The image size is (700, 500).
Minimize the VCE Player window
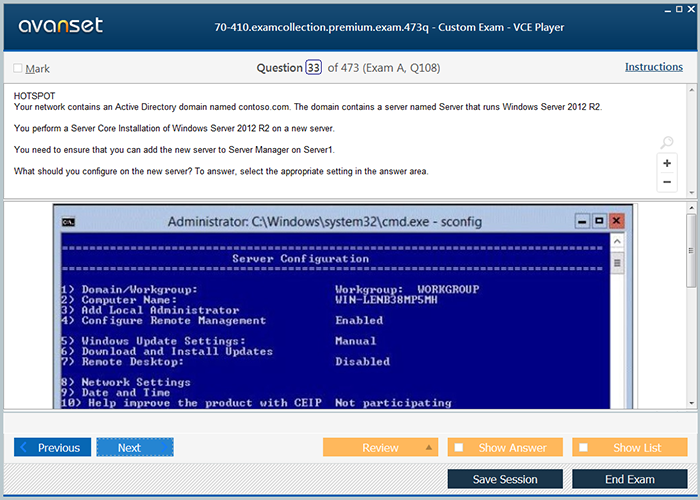click(x=668, y=9)
